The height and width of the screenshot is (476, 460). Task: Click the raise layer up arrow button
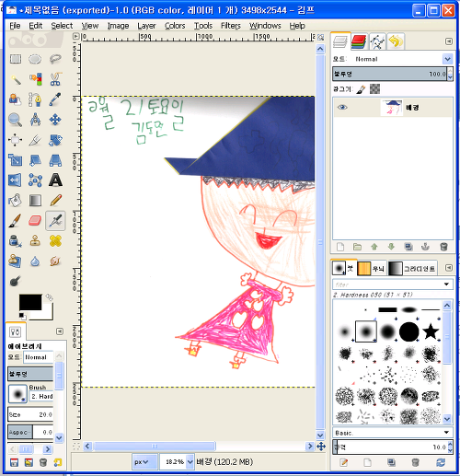click(374, 247)
